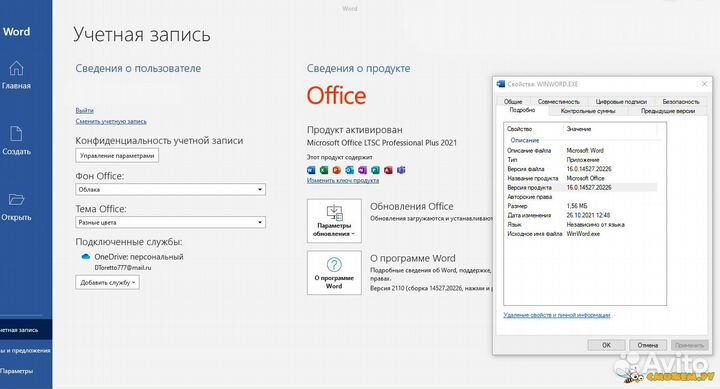This screenshot has height=389, width=720.
Task: Click Сменить учетную запись link
Action: pyautogui.click(x=111, y=121)
